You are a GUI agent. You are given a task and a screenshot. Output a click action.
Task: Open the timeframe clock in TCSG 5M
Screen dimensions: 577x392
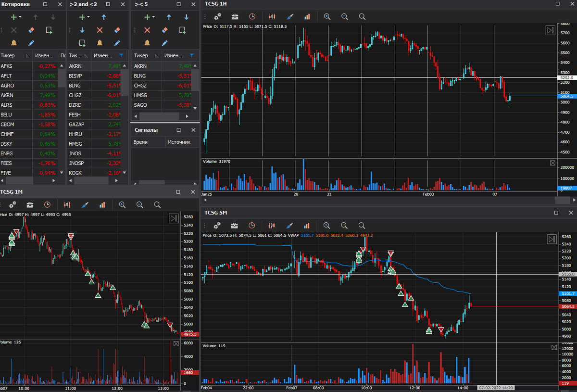pos(252,225)
